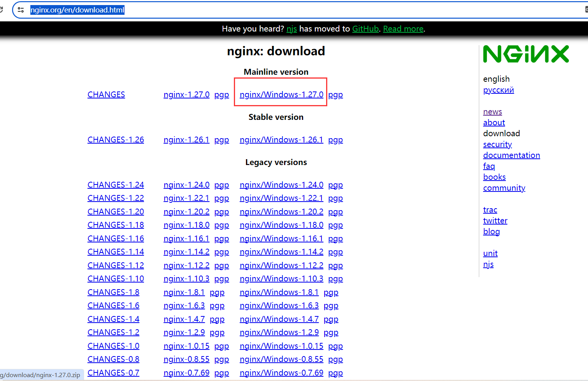The image size is (588, 381).
Task: Visit the unit link in sidebar
Action: 490,253
